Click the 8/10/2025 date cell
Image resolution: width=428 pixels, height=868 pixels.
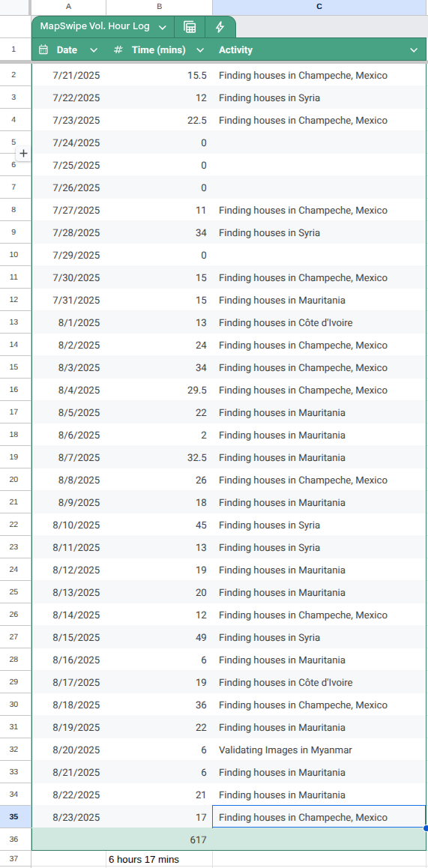point(69,525)
